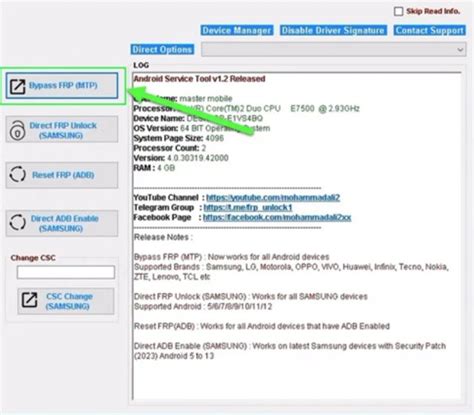Click the external-link icon on Bypass FRP
Screen dimensions: 474x415
17,86
